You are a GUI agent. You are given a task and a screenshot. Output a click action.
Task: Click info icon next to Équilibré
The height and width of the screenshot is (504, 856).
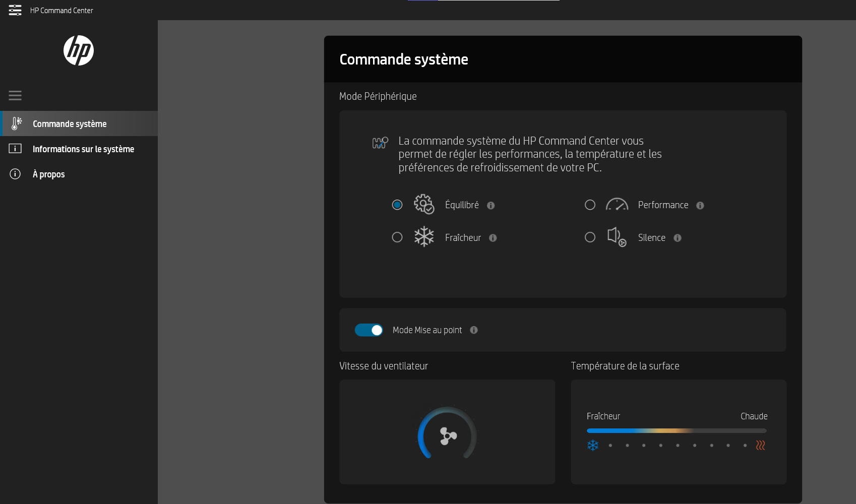click(491, 205)
